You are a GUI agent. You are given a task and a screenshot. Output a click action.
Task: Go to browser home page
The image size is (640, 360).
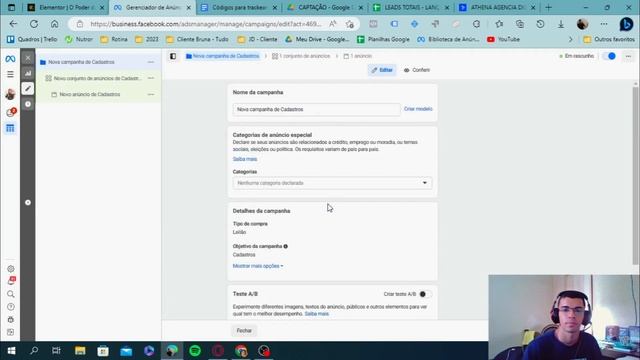(x=54, y=24)
